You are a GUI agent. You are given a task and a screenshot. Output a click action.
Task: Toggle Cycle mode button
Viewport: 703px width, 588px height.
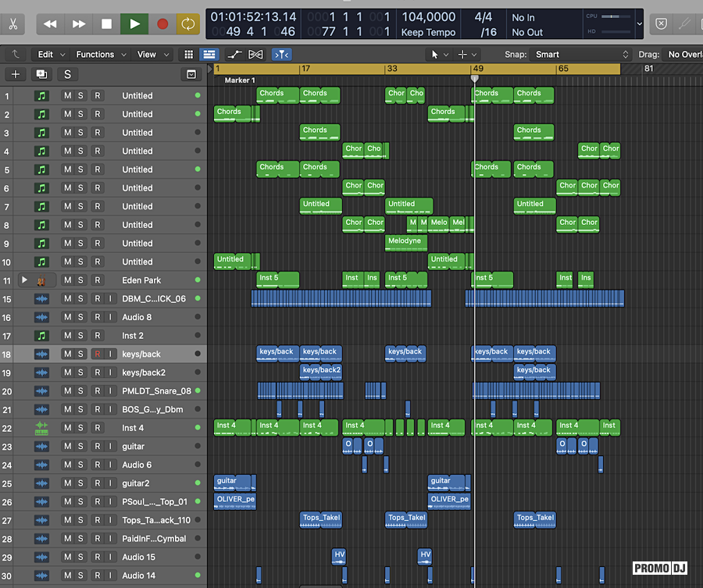pyautogui.click(x=187, y=24)
